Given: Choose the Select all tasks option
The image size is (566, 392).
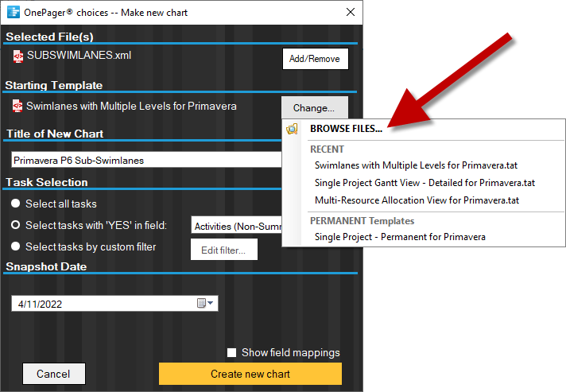Looking at the screenshot, I should click(x=16, y=204).
